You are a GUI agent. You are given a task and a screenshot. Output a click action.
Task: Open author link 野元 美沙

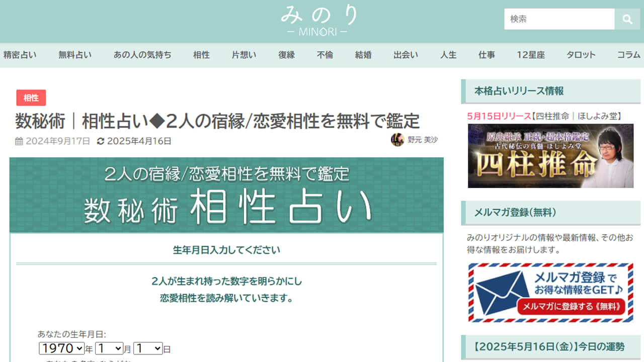click(423, 140)
